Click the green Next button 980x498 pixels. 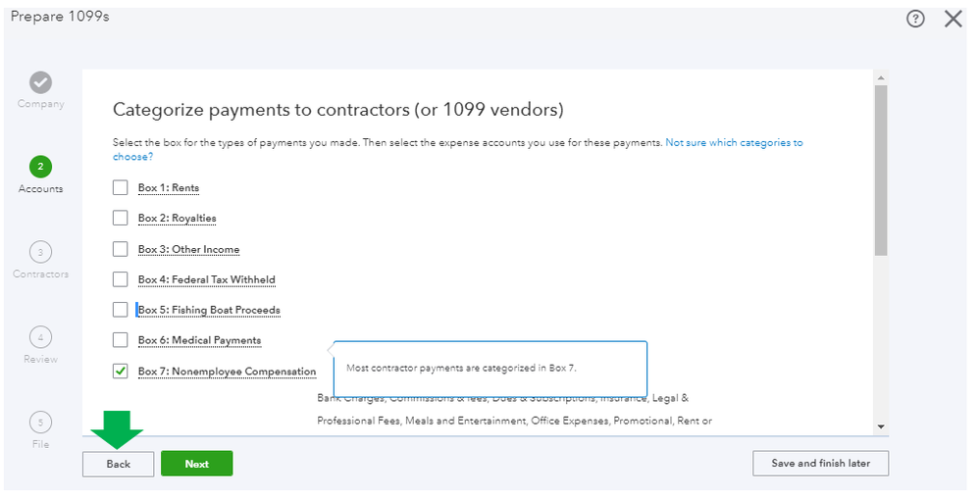[196, 464]
